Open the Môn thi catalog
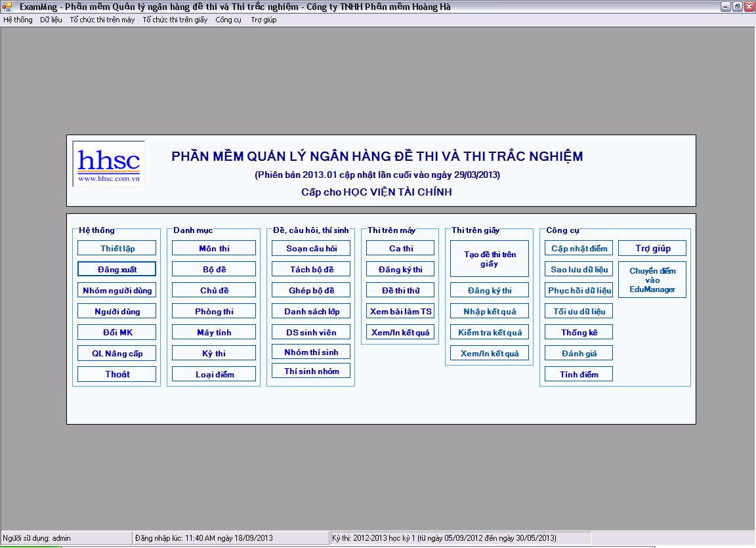 pyautogui.click(x=214, y=248)
